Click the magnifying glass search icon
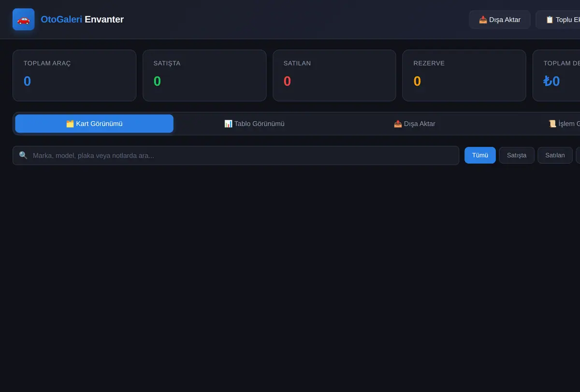The image size is (580, 392). [23, 156]
